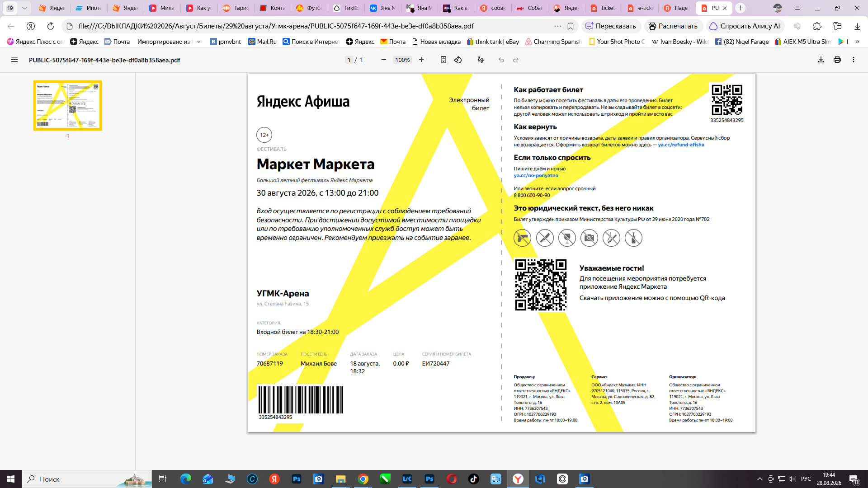
Task: Show hidden system tray icons
Action: 760,479
